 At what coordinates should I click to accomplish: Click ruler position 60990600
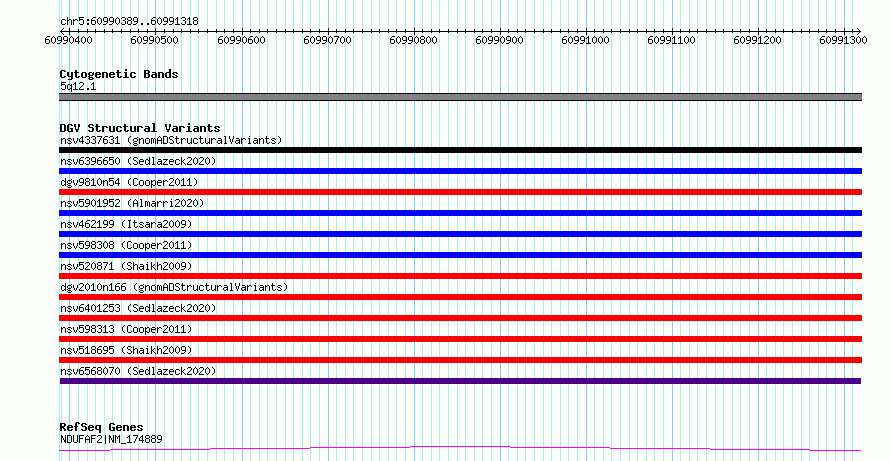tap(241, 40)
